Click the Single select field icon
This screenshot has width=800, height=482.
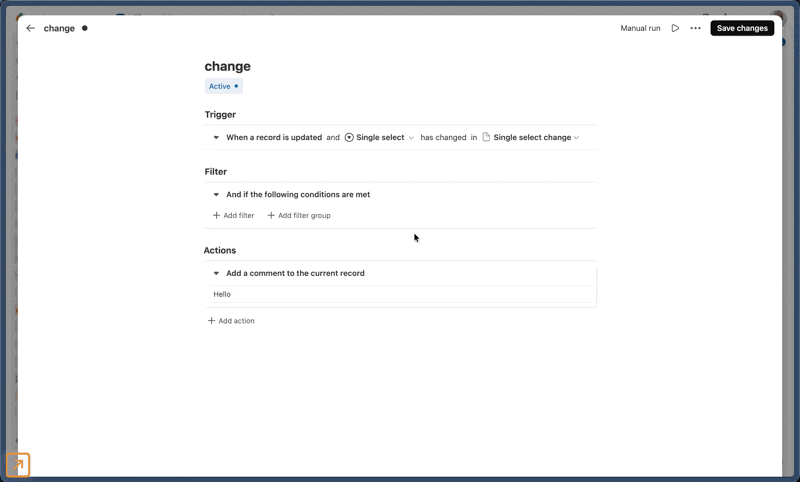pyautogui.click(x=349, y=137)
